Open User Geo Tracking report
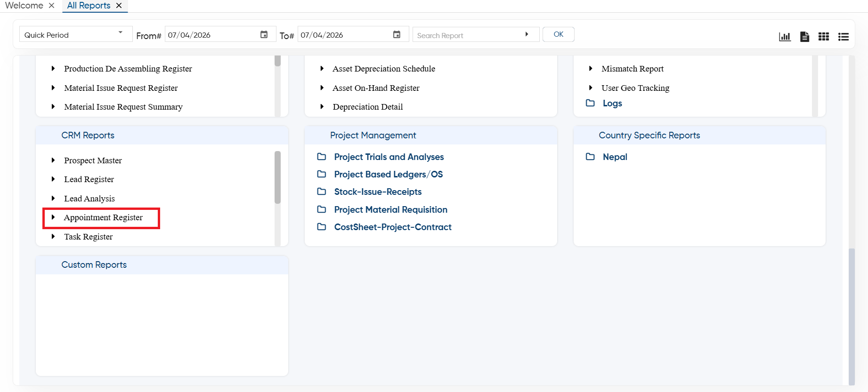This screenshot has height=392, width=868. coord(635,88)
